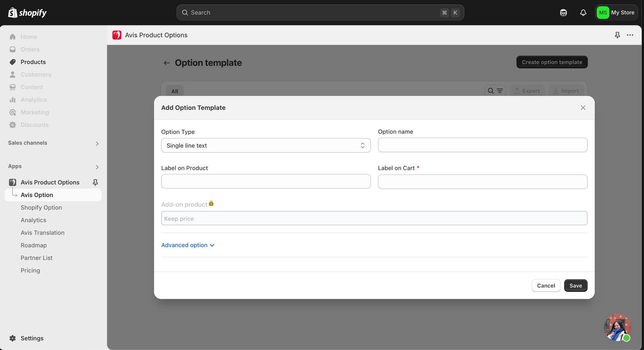Image resolution: width=644 pixels, height=350 pixels.
Task: Pin the app using the header pin icon
Action: pos(617,35)
